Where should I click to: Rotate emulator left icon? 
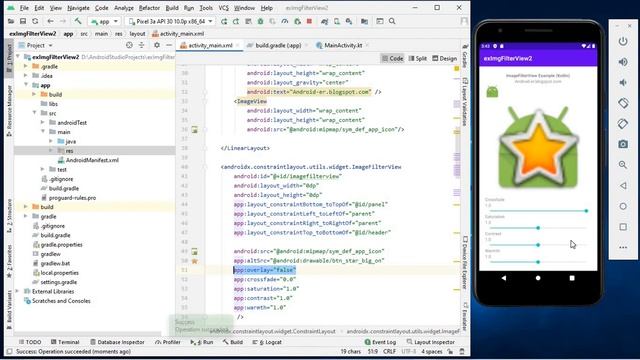pos(623,103)
